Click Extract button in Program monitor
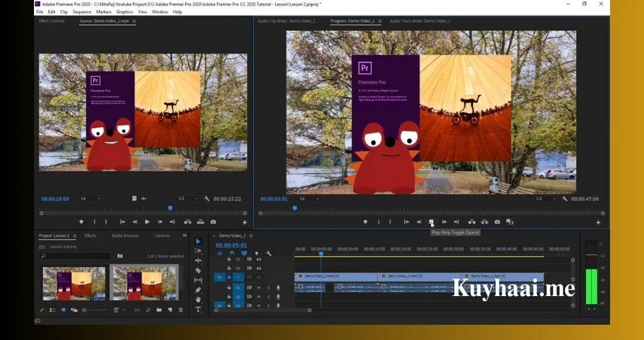This screenshot has height=340, width=644. click(x=485, y=222)
